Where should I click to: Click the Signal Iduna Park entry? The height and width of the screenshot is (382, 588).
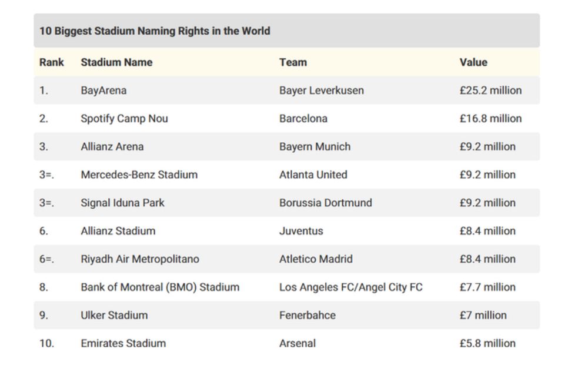tap(123, 203)
